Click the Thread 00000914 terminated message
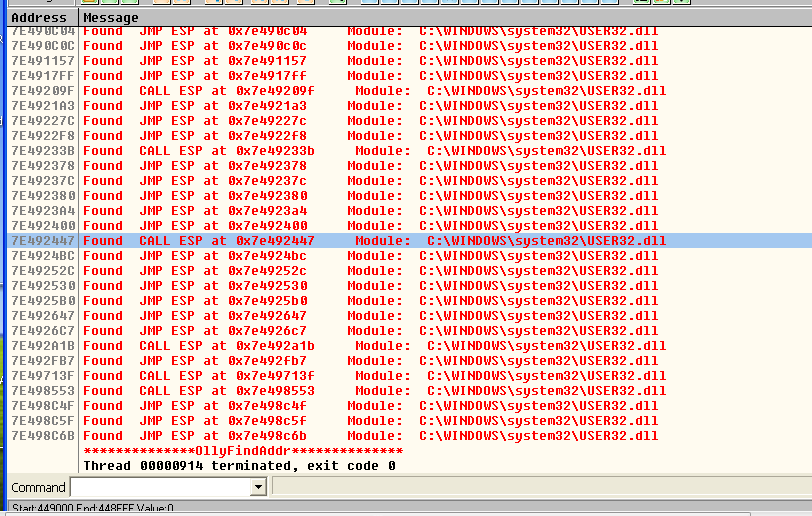Screen dimensions: 812x516 [x=239, y=466]
